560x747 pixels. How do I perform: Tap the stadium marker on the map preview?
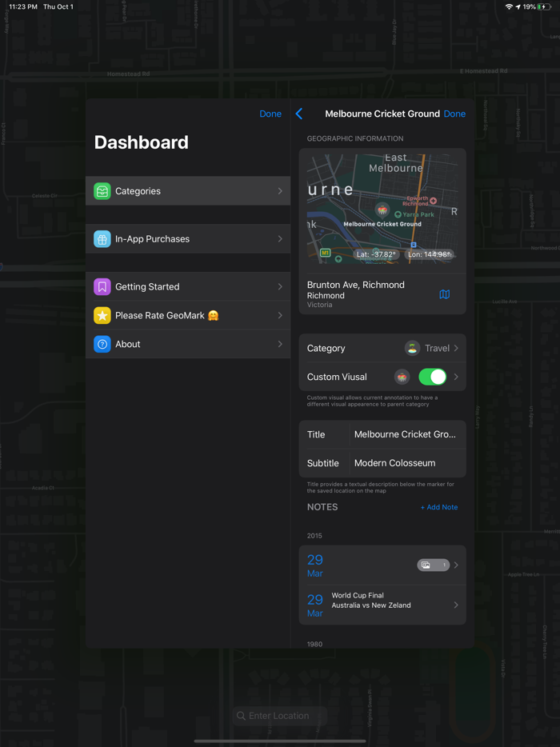382,210
